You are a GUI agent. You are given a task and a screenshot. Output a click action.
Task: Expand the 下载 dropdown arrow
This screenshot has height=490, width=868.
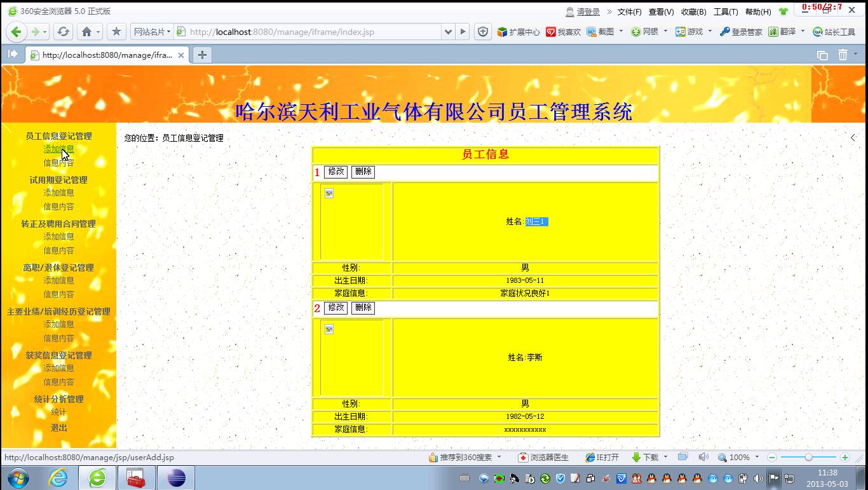pyautogui.click(x=665, y=457)
